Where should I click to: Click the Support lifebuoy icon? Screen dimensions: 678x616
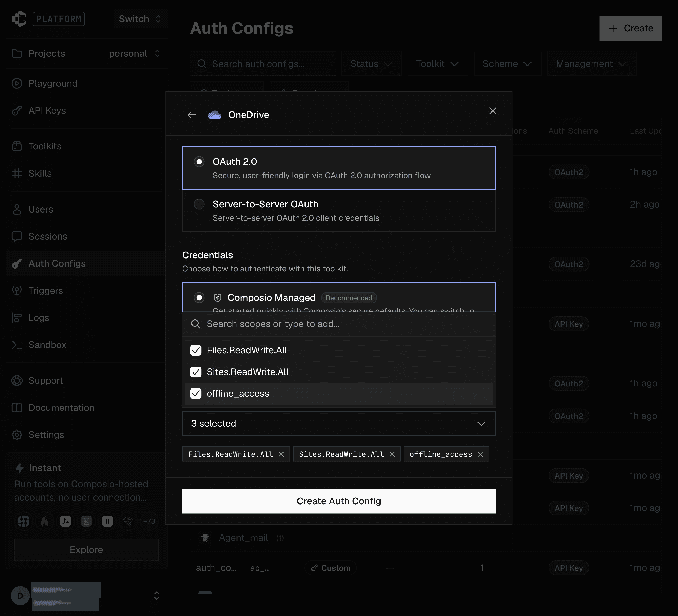[17, 380]
